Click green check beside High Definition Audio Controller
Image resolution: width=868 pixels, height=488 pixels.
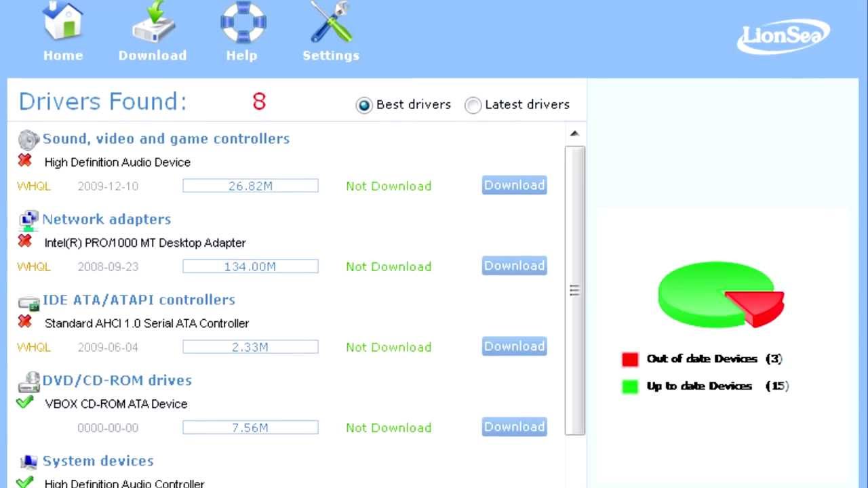coord(25,482)
